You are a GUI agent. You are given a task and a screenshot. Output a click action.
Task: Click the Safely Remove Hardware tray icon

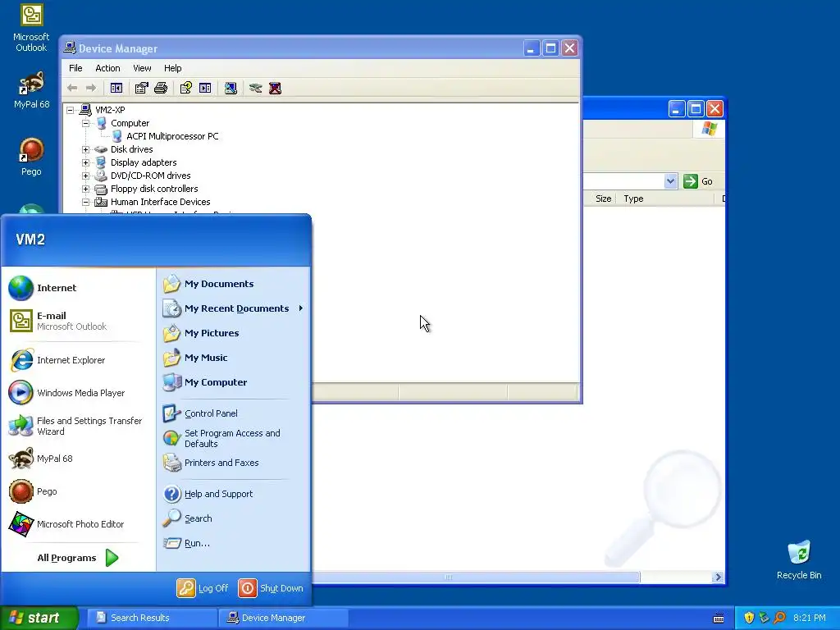(764, 618)
